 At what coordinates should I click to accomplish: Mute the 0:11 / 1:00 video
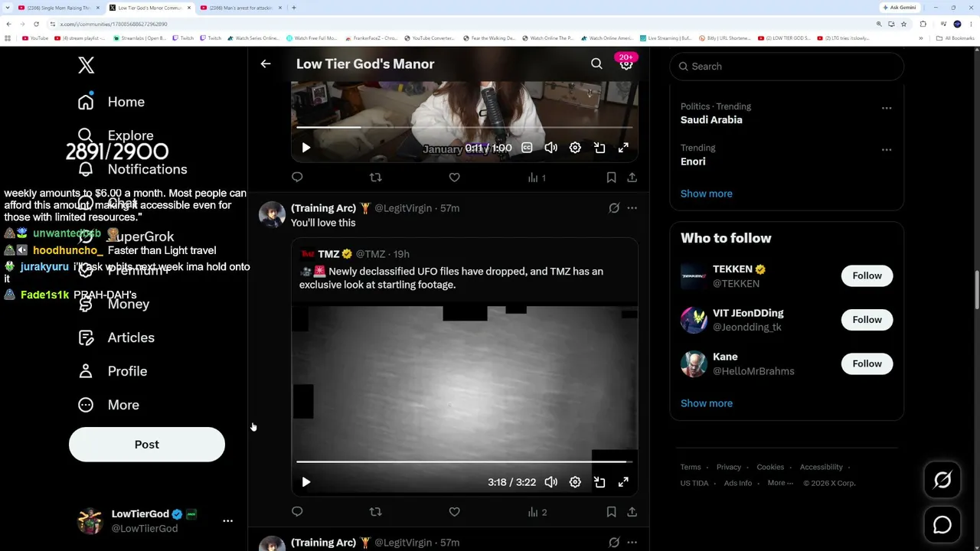[551, 148]
